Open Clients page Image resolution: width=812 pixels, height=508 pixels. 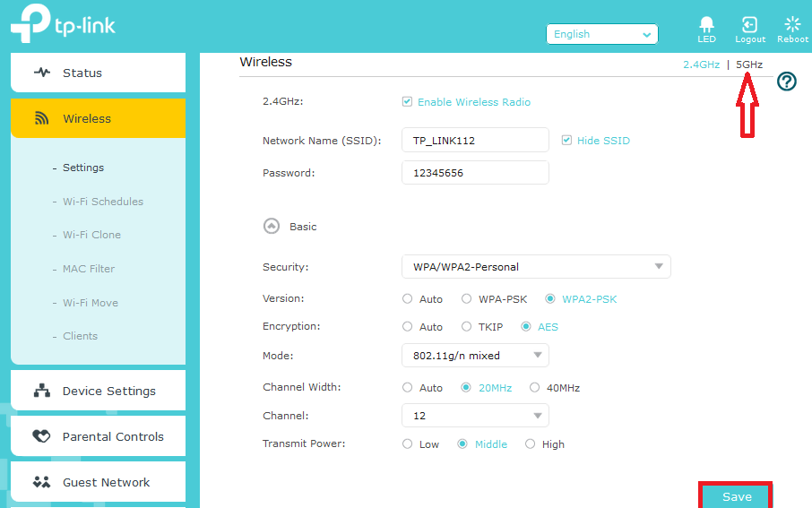(x=81, y=336)
